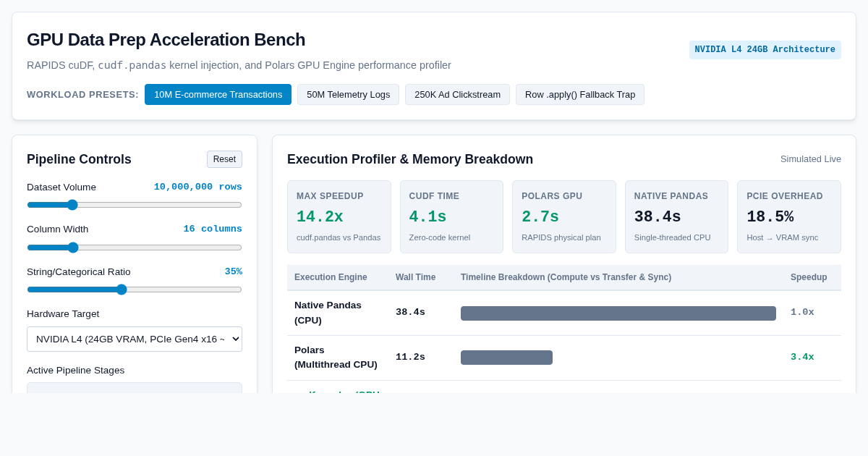Image resolution: width=868 pixels, height=456 pixels.
Task: Load the Row .apply() Fallback Trap preset
Action: tap(580, 95)
